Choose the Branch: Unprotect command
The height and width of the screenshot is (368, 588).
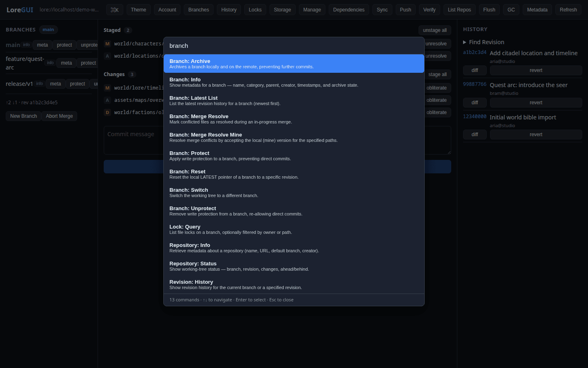[294, 211]
